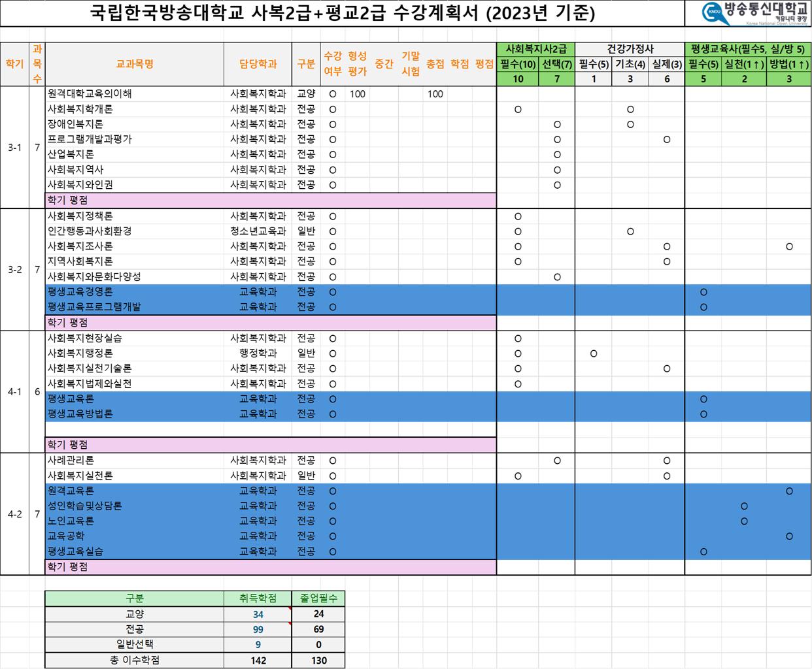Select the 평생교육사(필수5, 실/방 5) header
Image resolution: width=812 pixels, height=669 pixels.
[748, 49]
